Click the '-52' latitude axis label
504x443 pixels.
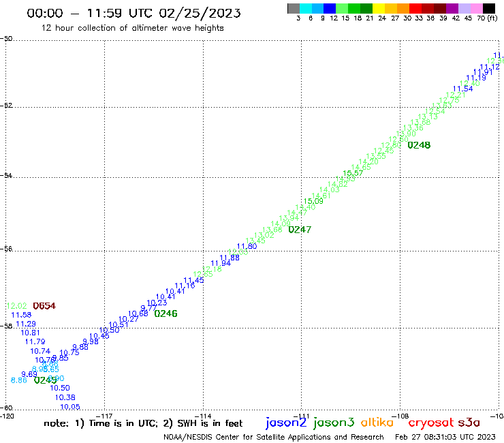(x=6, y=106)
